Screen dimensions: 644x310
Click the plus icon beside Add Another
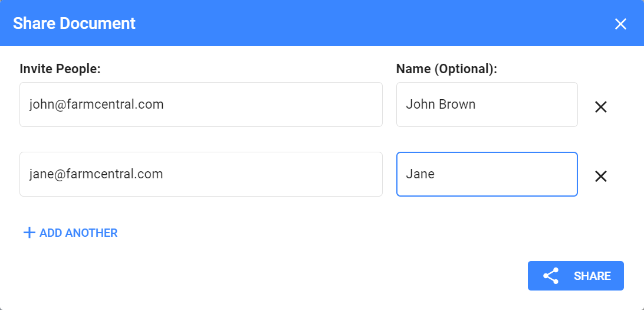(29, 233)
